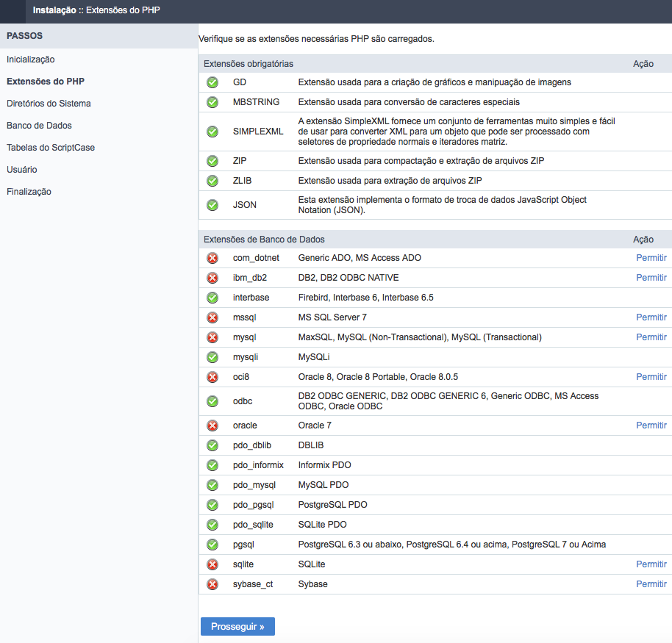
Task: Click the red error icon beside oci8
Action: point(212,377)
